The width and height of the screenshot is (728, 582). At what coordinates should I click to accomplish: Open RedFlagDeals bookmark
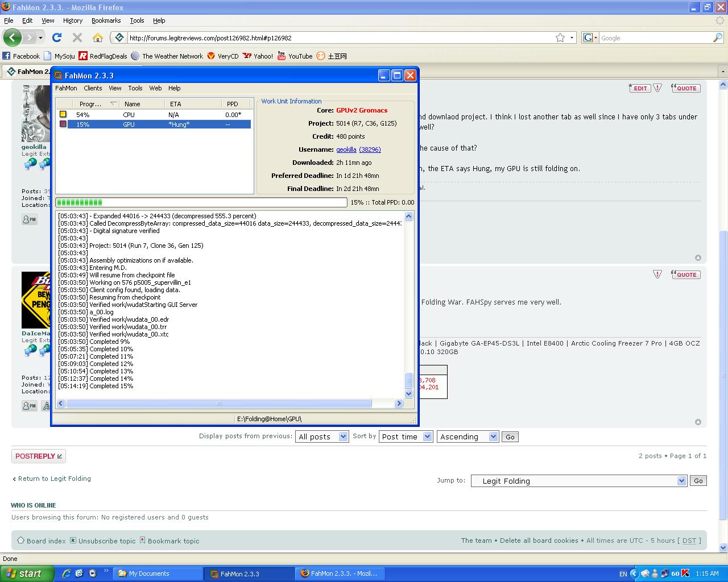click(103, 56)
